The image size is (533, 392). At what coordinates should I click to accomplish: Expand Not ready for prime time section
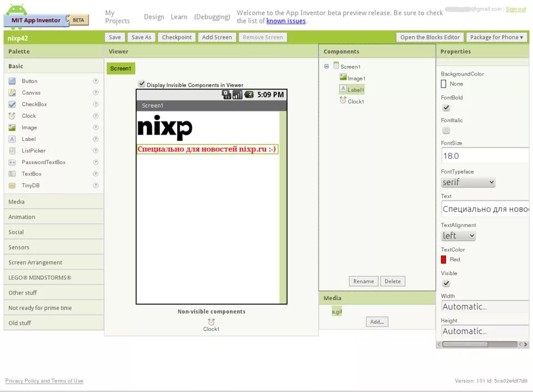pos(54,308)
